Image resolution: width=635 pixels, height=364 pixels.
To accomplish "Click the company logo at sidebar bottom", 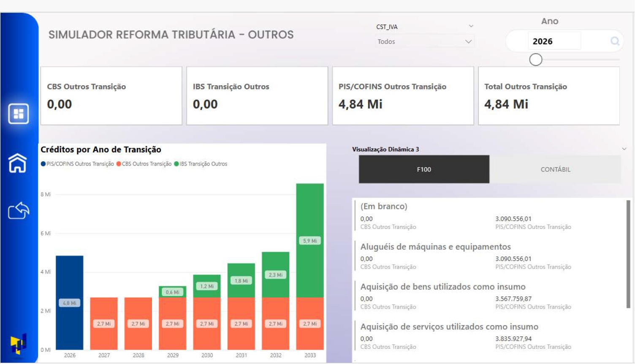I will point(18,343).
